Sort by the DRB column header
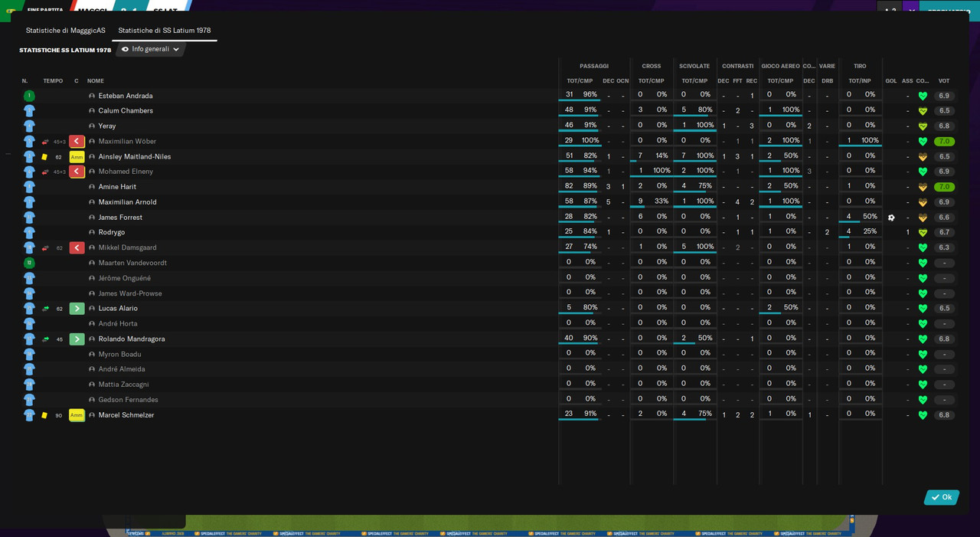 pos(828,81)
